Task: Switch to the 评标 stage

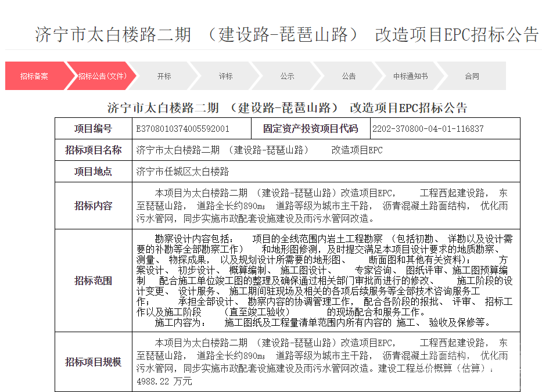Action: (225, 75)
